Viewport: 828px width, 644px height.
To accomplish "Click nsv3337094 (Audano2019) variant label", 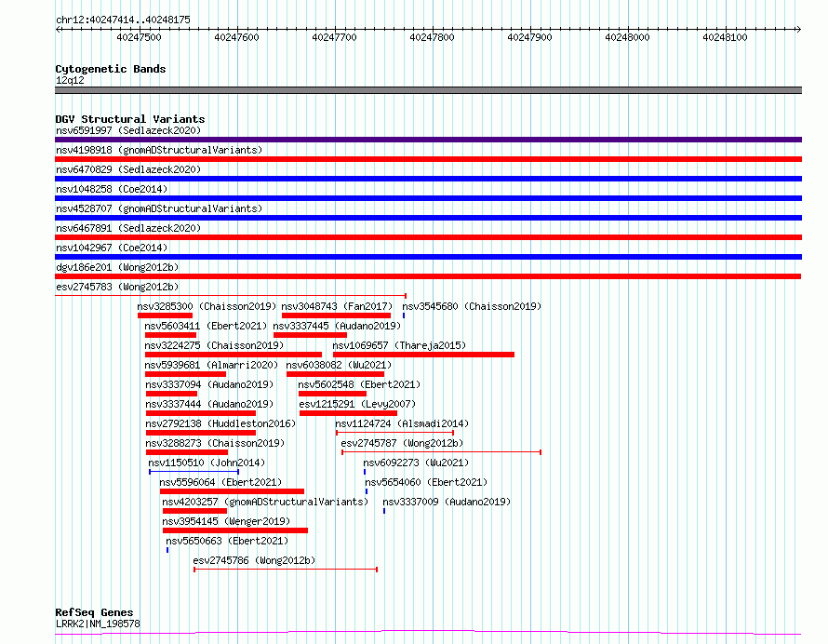I will [209, 384].
